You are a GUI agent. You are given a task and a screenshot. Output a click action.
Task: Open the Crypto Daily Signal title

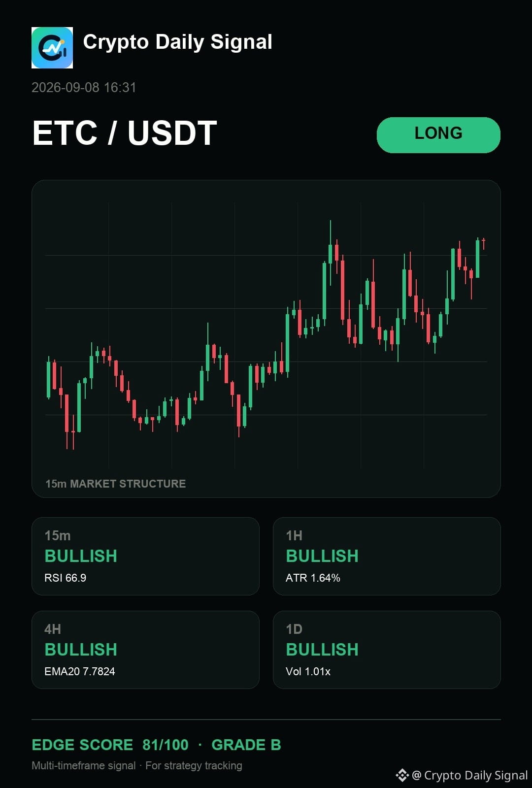tap(177, 42)
